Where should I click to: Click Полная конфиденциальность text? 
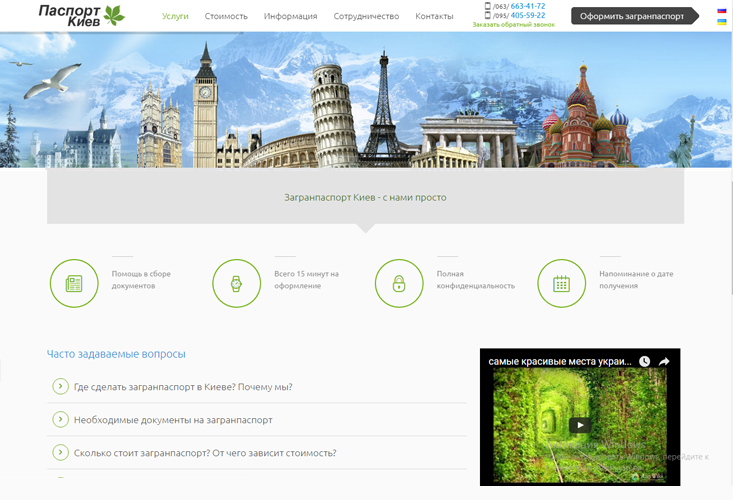click(x=476, y=279)
